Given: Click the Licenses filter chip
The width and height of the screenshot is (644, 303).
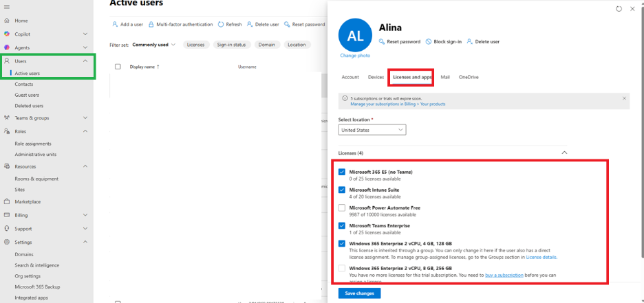Looking at the screenshot, I should (x=195, y=45).
